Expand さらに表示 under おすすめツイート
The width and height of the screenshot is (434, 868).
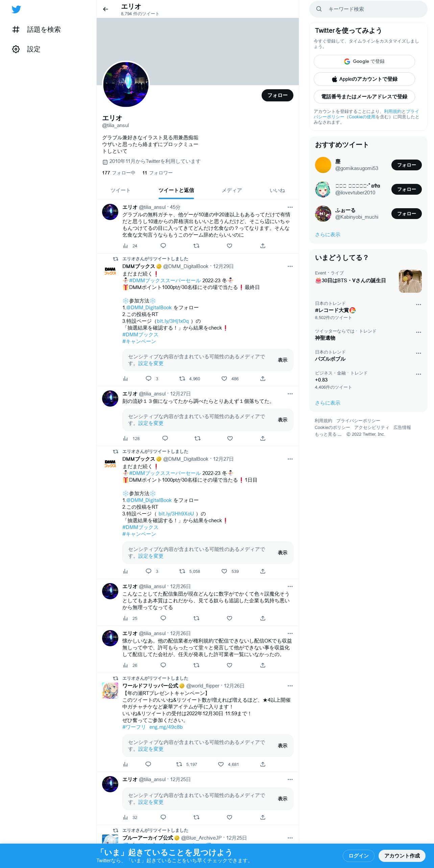click(328, 235)
